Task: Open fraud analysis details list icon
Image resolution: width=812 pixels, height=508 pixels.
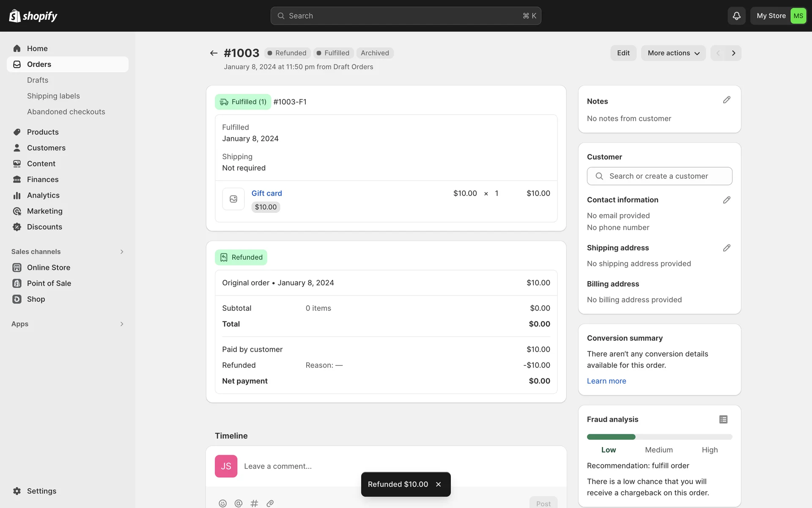Action: click(x=723, y=420)
